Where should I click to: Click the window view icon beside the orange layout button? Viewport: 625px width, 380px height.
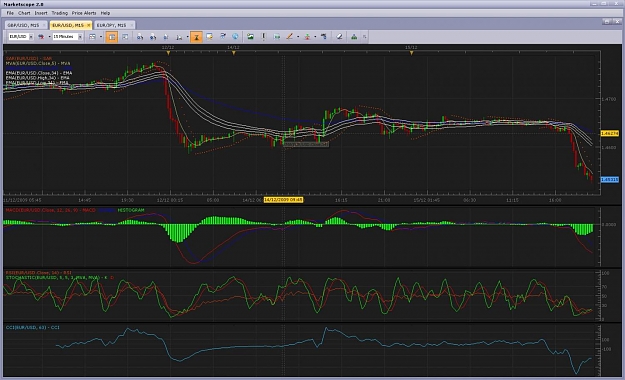pos(125,37)
